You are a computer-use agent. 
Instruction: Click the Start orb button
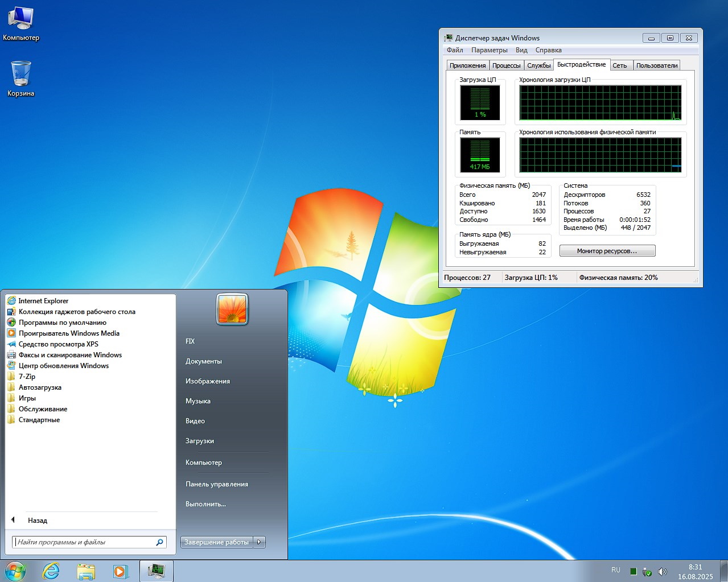[x=15, y=571]
